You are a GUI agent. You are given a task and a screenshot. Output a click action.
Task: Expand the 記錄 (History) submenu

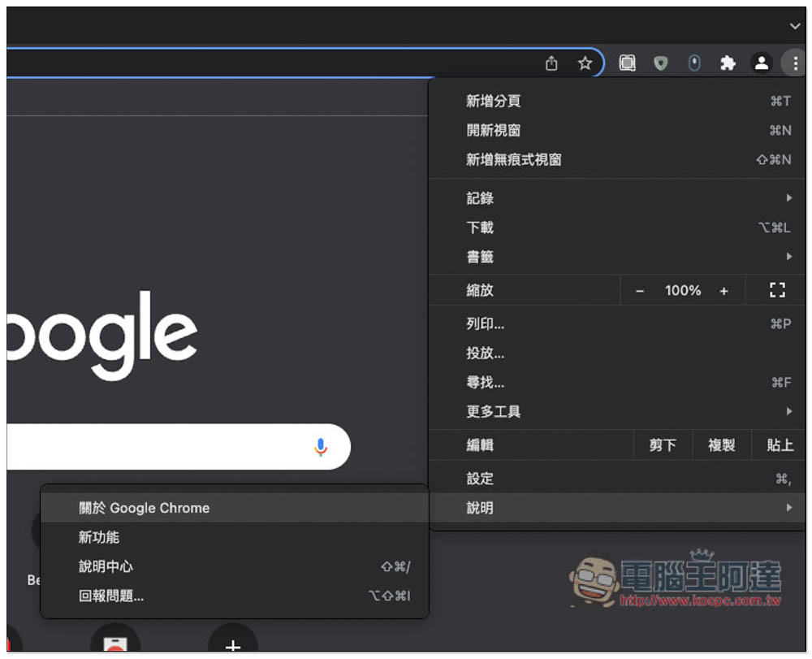[618, 198]
